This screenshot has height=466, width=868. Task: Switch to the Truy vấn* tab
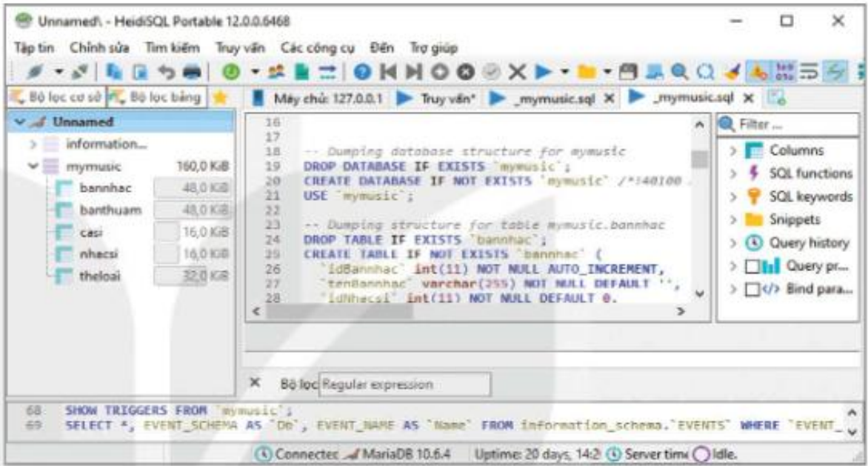click(436, 99)
